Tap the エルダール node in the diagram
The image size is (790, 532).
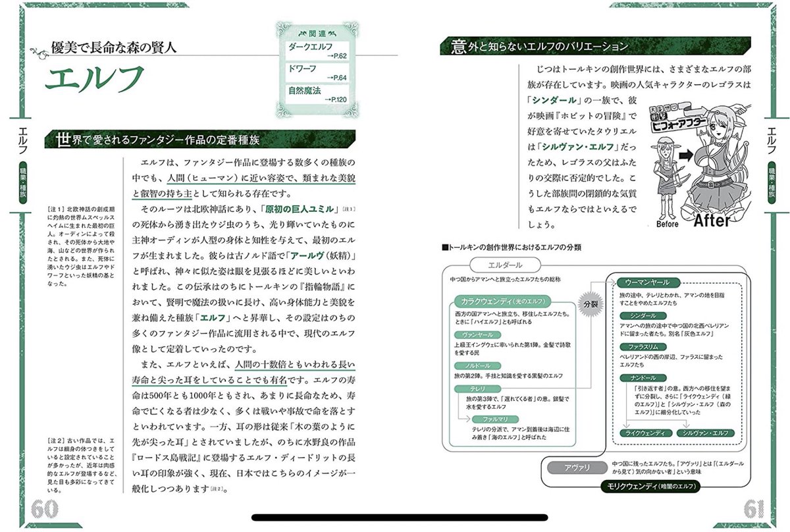504,265
